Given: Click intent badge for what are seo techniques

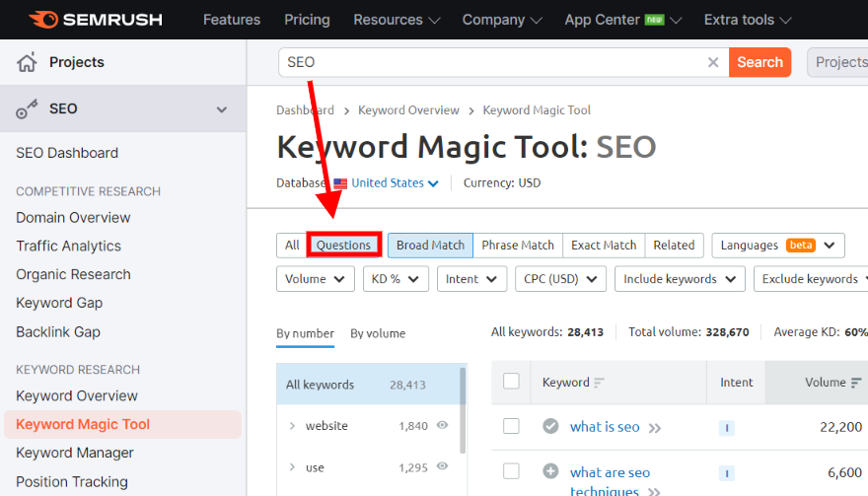Looking at the screenshot, I should pyautogui.click(x=726, y=472).
